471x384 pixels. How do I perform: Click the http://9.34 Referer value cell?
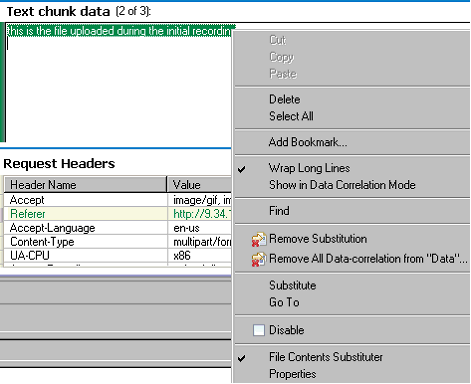[199, 214]
